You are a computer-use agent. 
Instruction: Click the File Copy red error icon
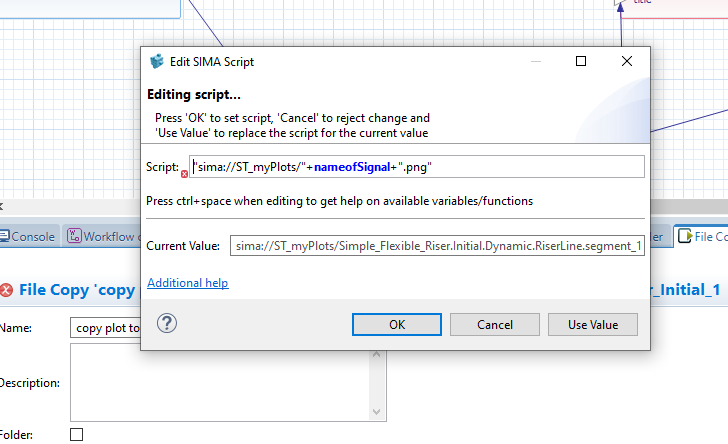(7, 290)
